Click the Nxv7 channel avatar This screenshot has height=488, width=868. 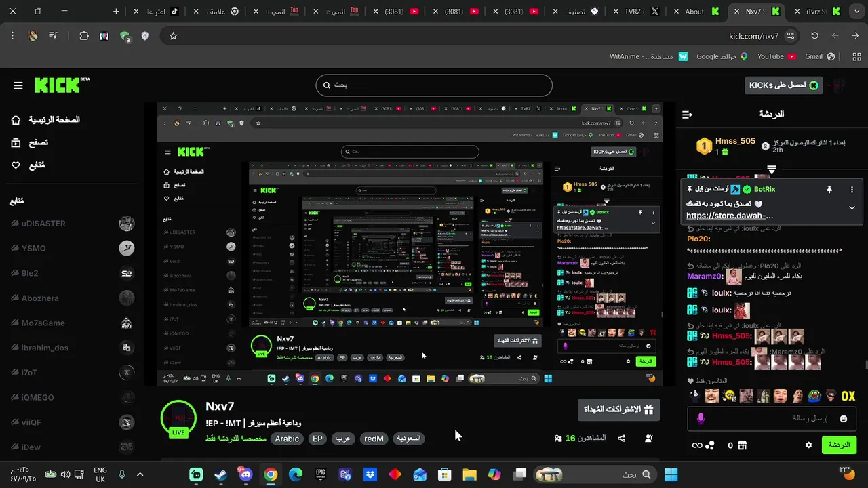[x=178, y=418]
